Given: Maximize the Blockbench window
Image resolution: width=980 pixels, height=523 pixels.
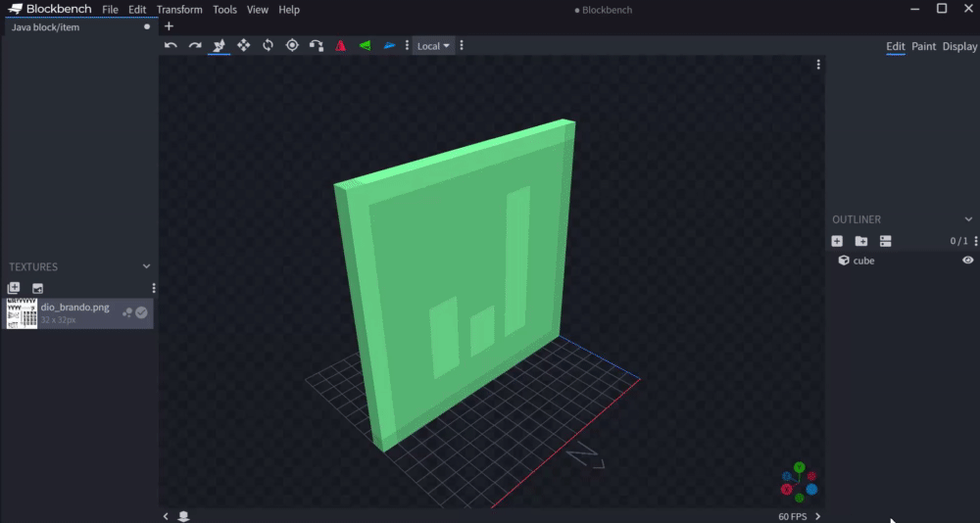Looking at the screenshot, I should [x=942, y=9].
